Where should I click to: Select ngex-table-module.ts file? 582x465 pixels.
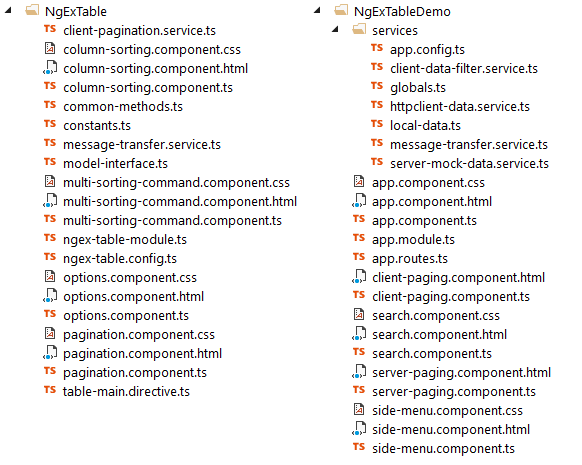(125, 240)
